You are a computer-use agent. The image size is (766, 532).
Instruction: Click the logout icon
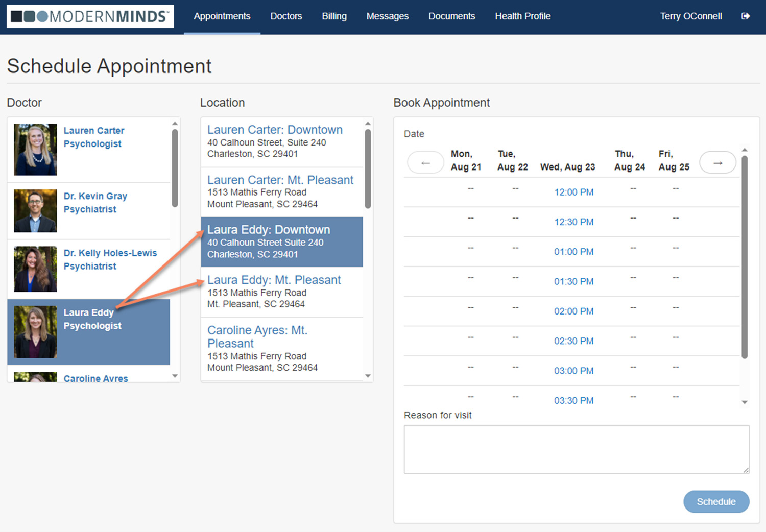click(746, 16)
